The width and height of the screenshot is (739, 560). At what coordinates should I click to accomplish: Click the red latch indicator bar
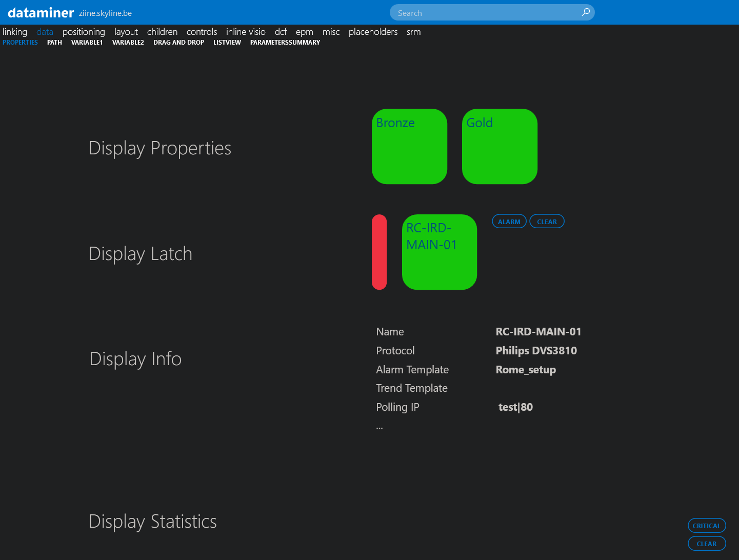tap(379, 252)
